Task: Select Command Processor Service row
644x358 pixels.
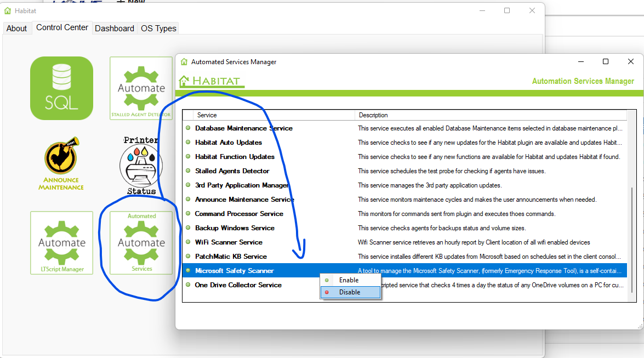Action: point(405,214)
